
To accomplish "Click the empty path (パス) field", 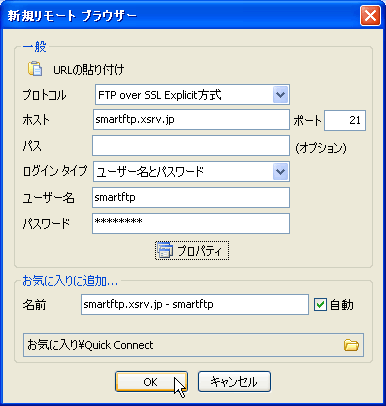I will 191,146.
